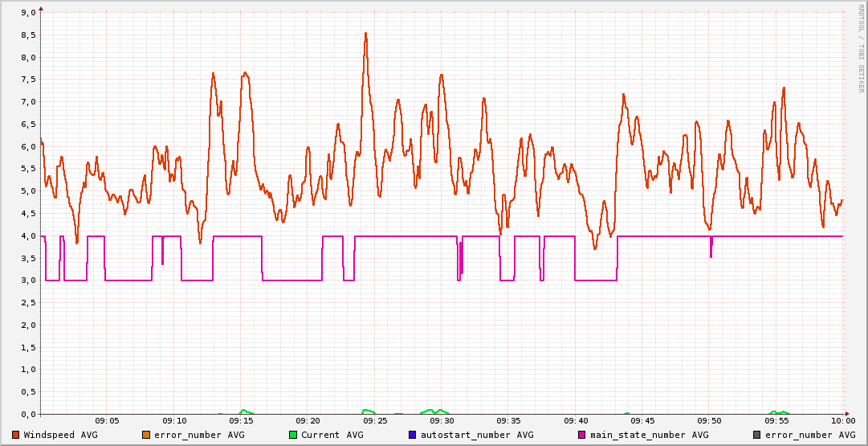Click the red Windspeed AVG legend swatch
Viewport: 868px width, 446px height.
(x=16, y=435)
